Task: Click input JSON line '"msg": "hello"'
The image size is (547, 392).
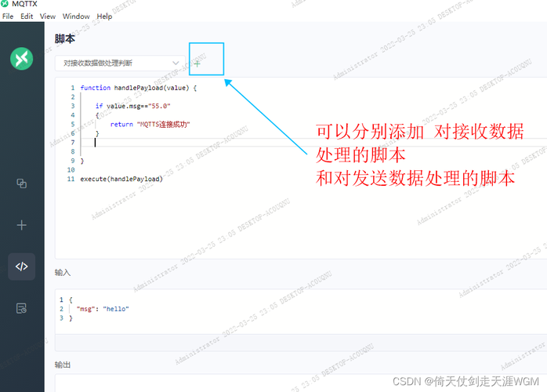Action: (x=103, y=309)
